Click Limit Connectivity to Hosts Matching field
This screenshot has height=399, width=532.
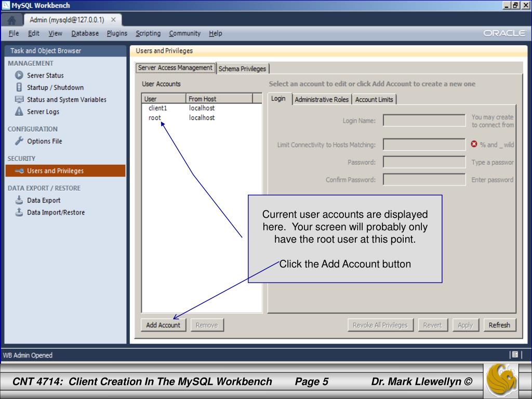(x=424, y=144)
